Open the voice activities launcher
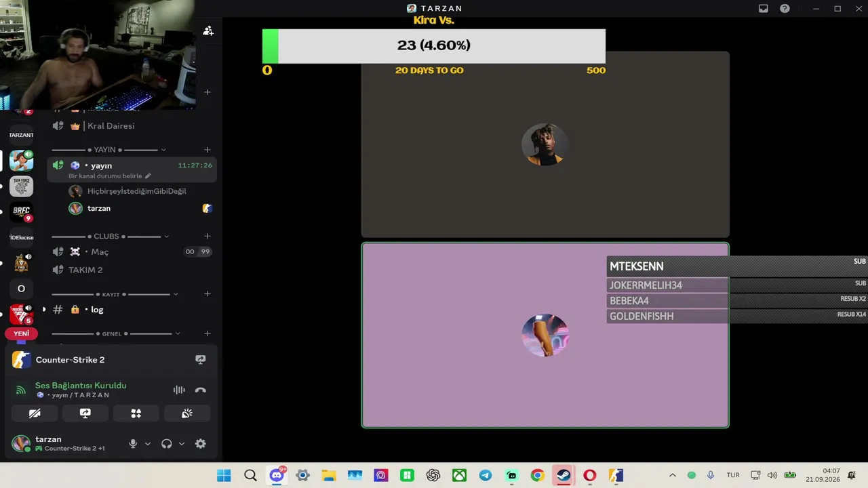Image resolution: width=868 pixels, height=488 pixels. (x=136, y=413)
